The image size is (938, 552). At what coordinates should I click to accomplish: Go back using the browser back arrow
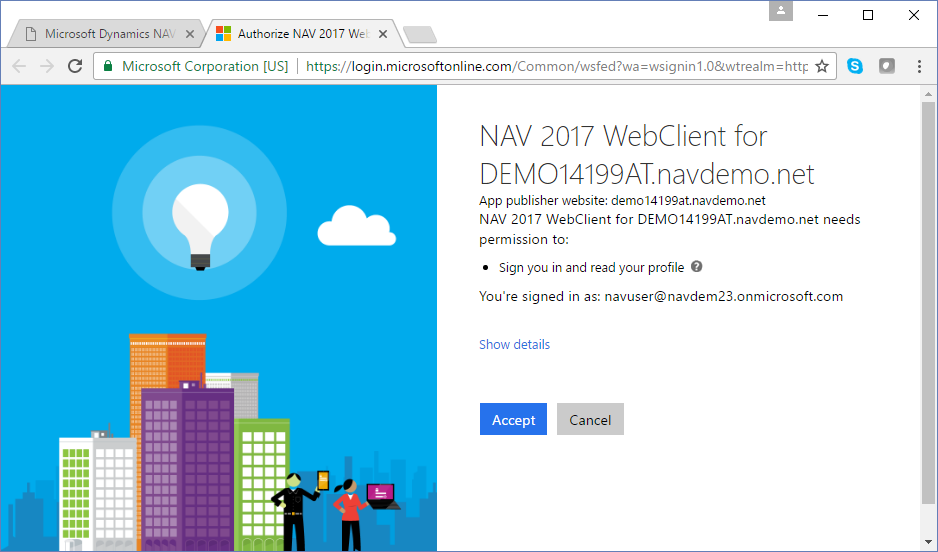19,66
